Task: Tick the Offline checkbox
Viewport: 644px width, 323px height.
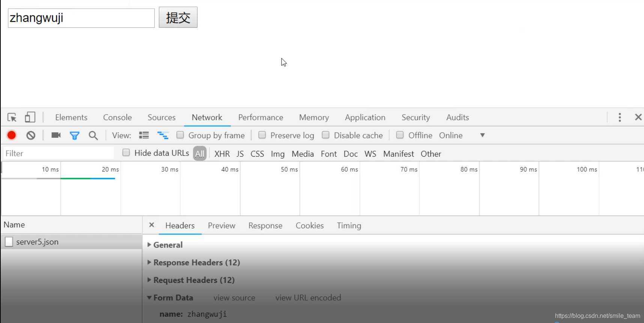Action: click(400, 135)
